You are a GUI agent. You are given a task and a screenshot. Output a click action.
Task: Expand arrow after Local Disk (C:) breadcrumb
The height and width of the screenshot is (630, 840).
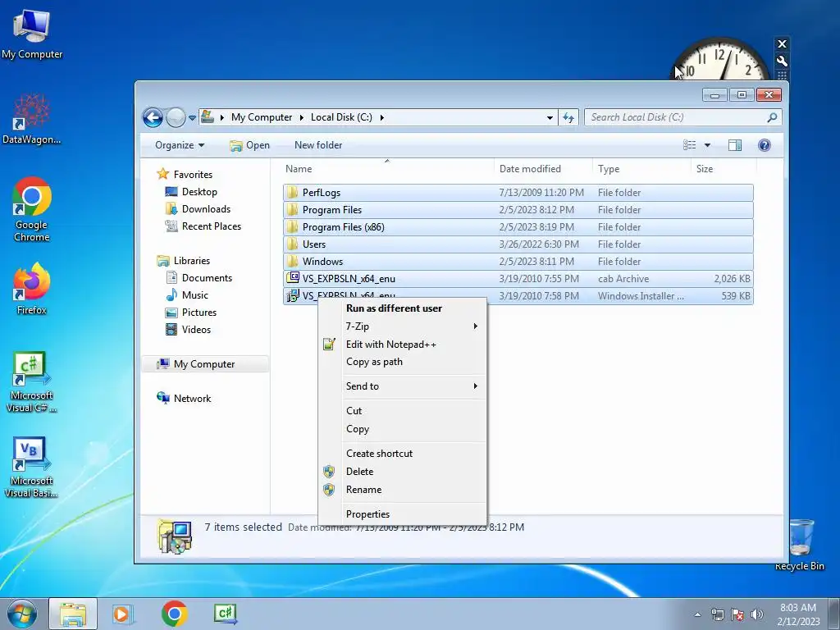(x=382, y=118)
